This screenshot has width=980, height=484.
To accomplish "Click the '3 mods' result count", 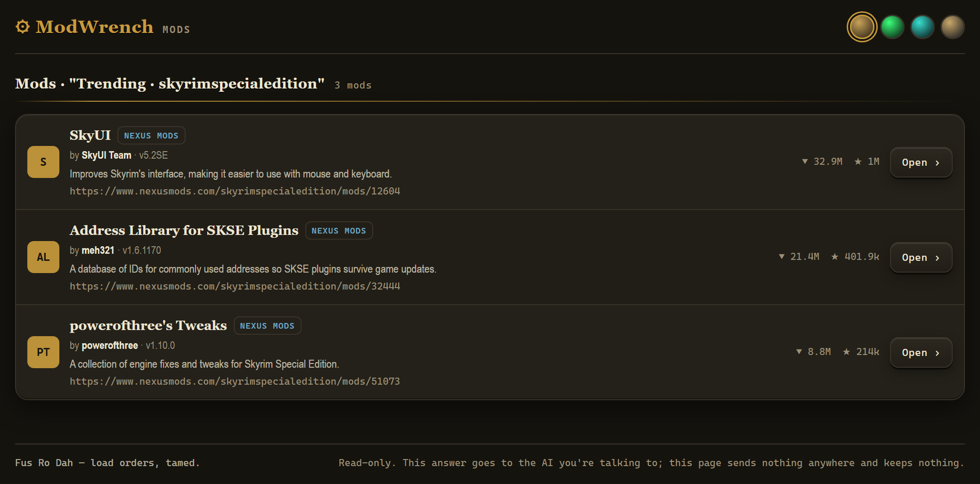I will 353,85.
